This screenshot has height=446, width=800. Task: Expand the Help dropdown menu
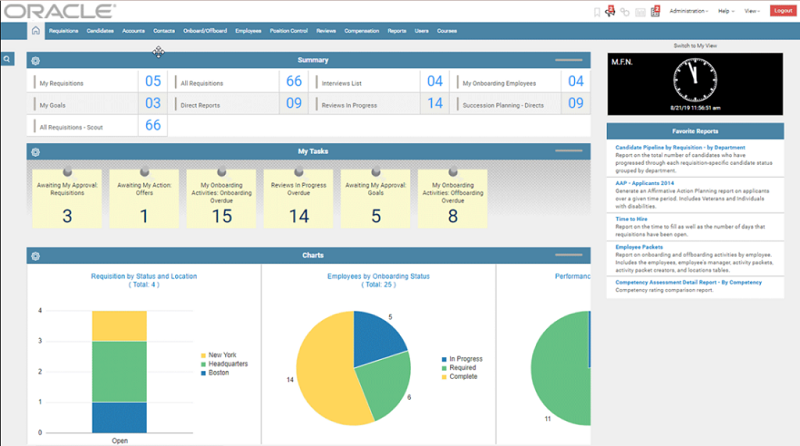pos(726,11)
